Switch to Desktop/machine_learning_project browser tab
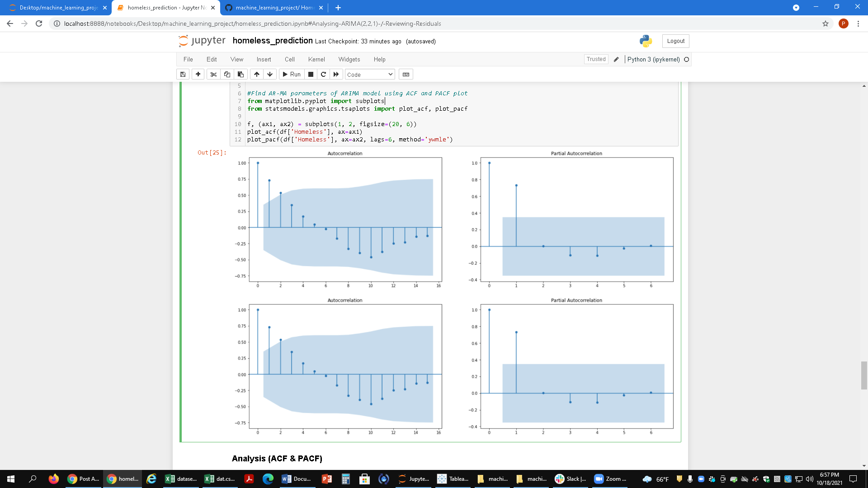The height and width of the screenshot is (488, 868). click(59, 8)
